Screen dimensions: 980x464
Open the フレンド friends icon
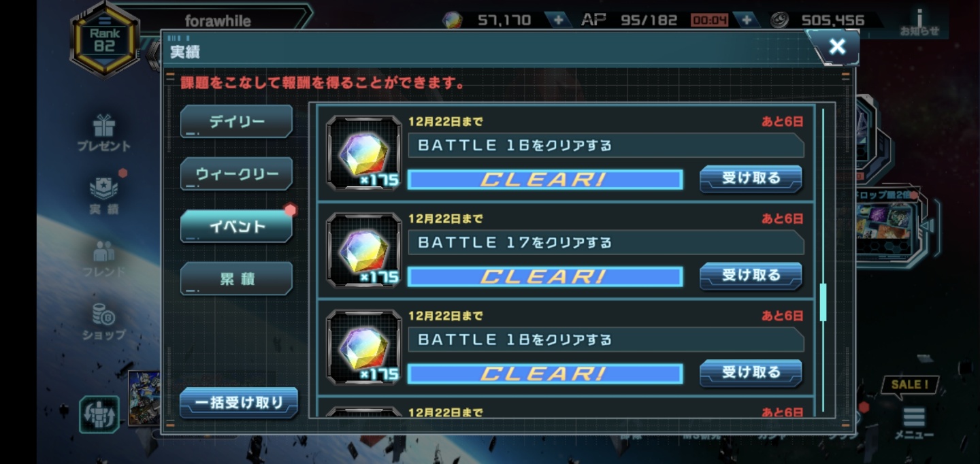pos(104,259)
